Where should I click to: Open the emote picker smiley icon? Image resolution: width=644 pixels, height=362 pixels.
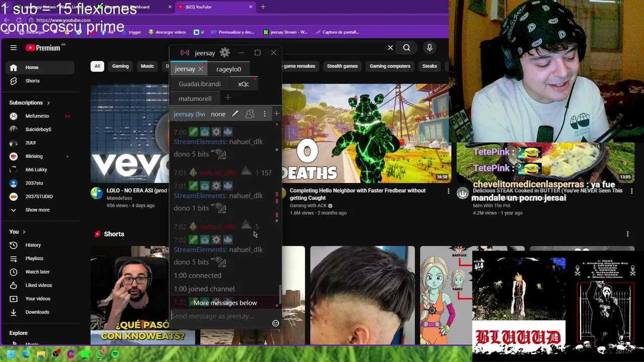pyautogui.click(x=276, y=323)
